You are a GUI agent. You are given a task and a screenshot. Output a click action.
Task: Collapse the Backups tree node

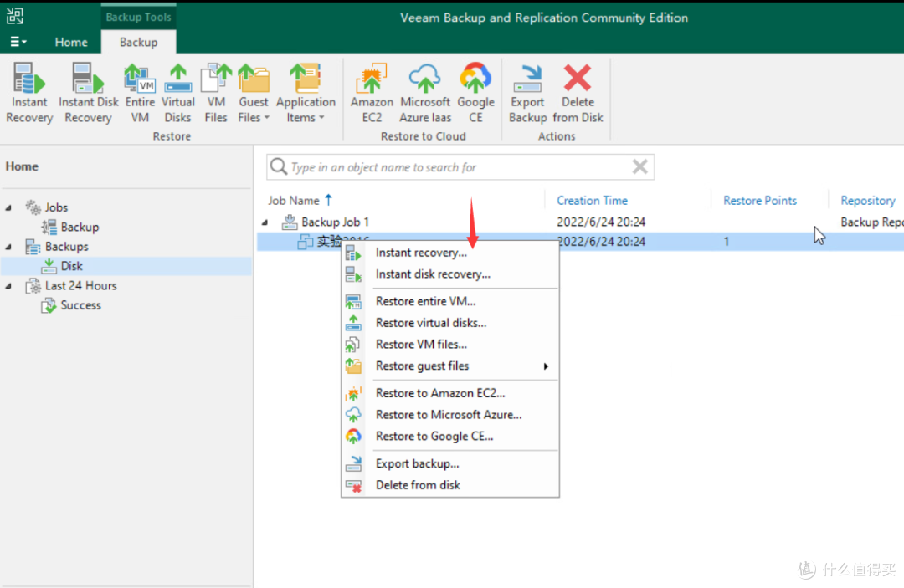8,247
